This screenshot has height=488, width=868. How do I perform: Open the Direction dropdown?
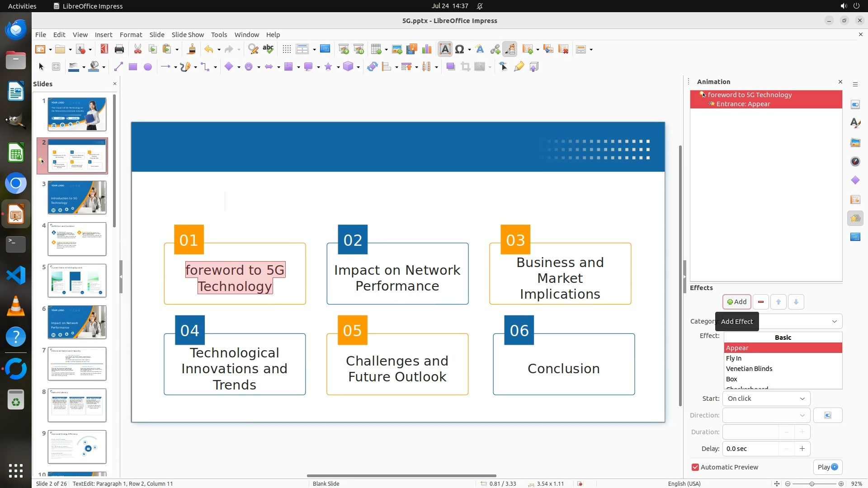click(766, 415)
